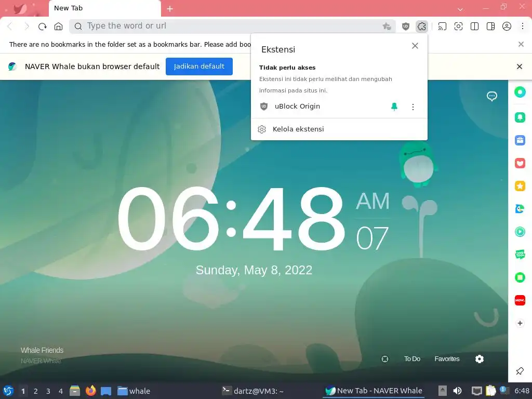Open the red heart sidebar icon

tap(520, 163)
